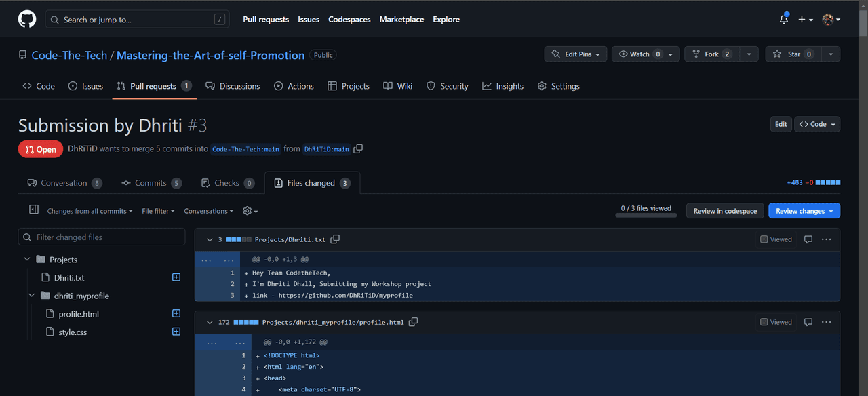Open comment icon on Dhriti.txt file

pos(808,239)
